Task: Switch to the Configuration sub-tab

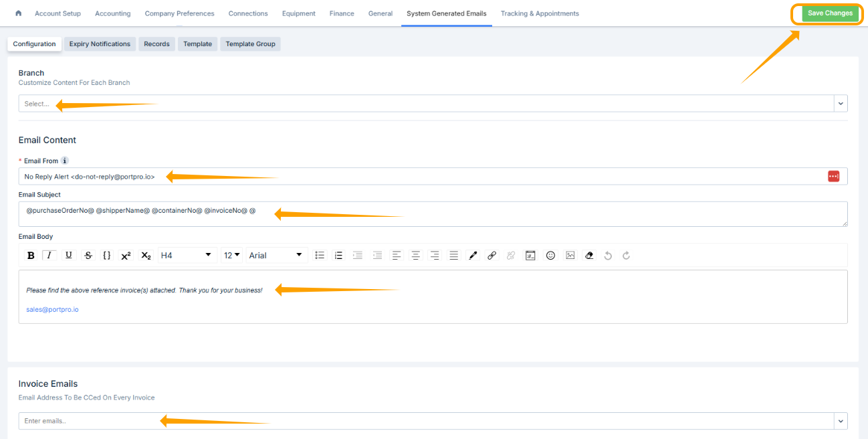Action: pos(34,44)
